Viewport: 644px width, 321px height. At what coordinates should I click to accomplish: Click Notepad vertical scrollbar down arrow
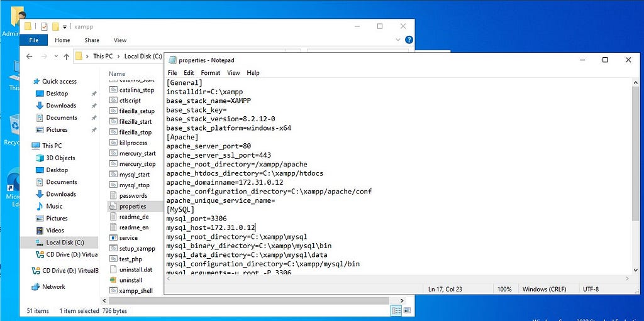pyautogui.click(x=636, y=270)
